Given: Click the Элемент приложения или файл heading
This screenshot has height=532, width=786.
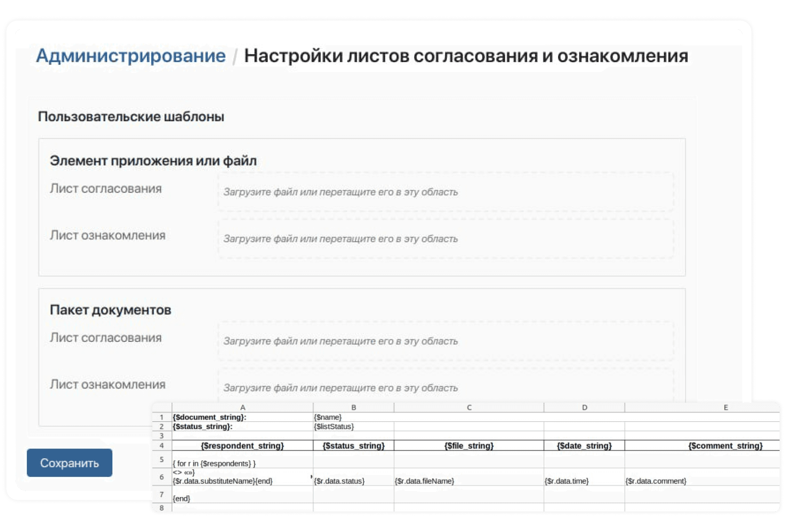Looking at the screenshot, I should [x=153, y=161].
